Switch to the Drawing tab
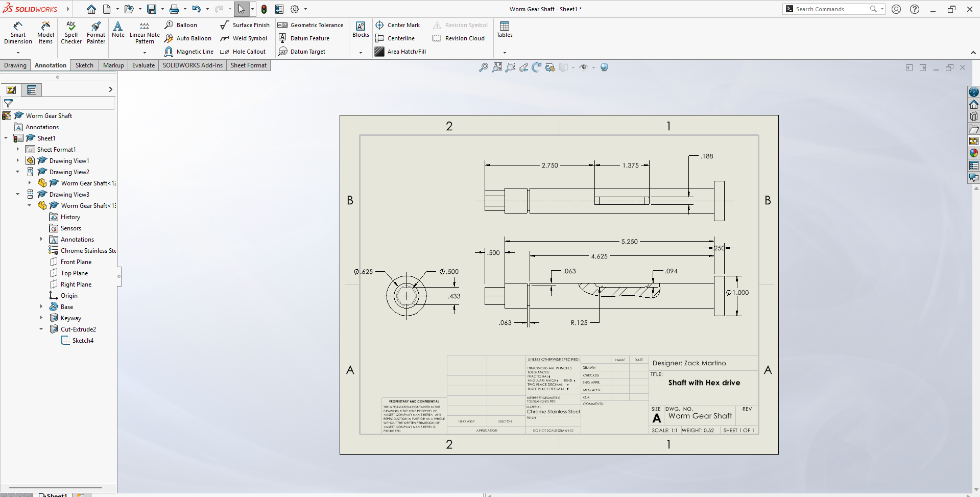The height and width of the screenshot is (497, 980). [x=15, y=65]
